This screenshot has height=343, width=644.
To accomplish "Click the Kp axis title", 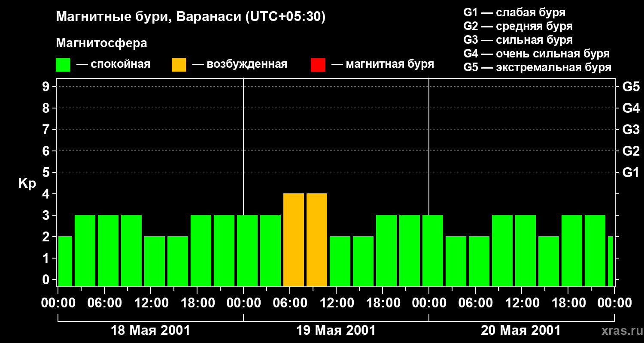I will [27, 184].
